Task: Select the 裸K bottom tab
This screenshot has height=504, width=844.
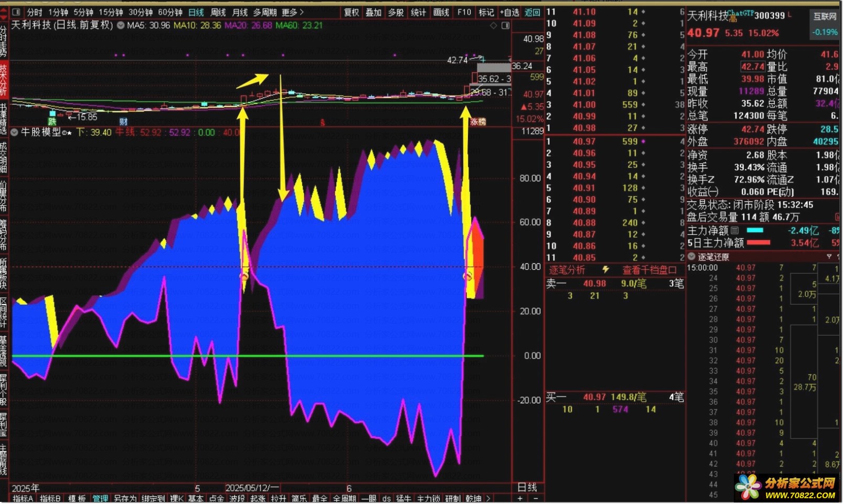Action: [x=176, y=498]
